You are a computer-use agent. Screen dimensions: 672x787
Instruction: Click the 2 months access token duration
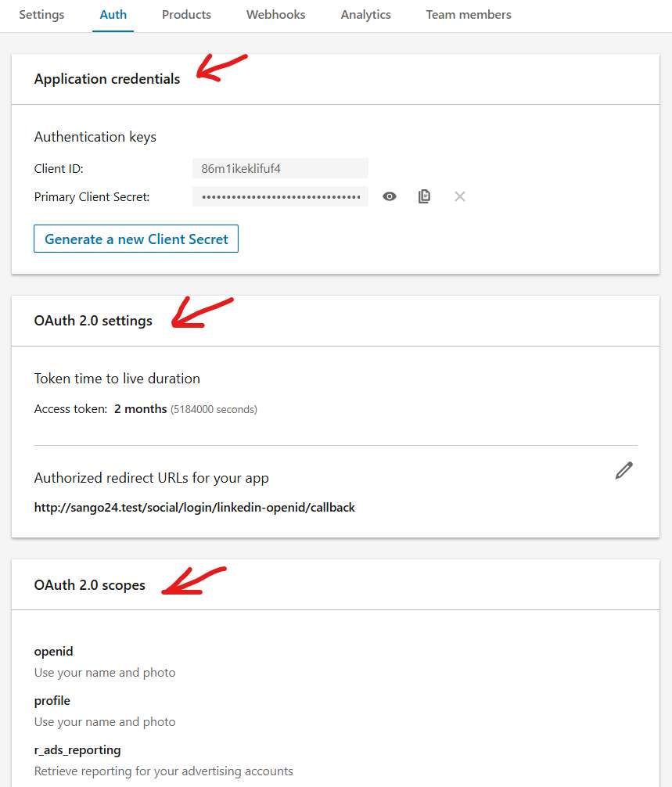pos(141,408)
